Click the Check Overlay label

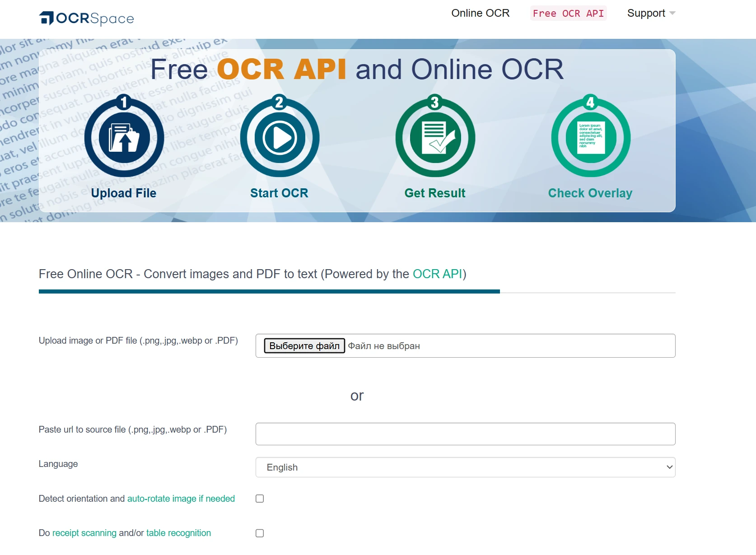pos(590,193)
